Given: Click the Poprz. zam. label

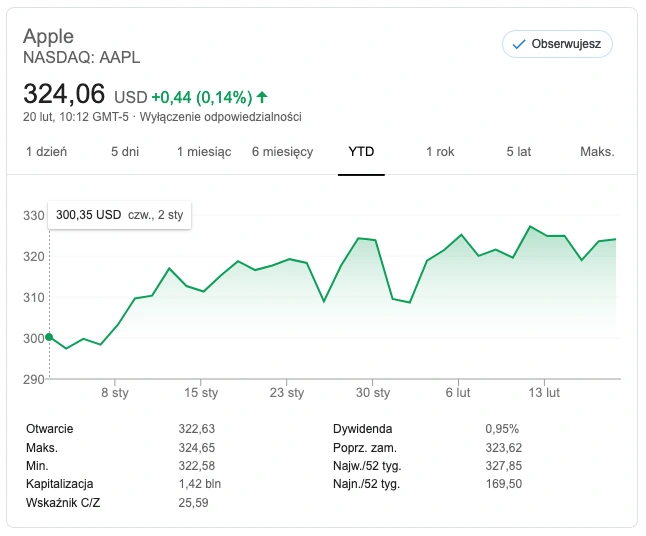Looking at the screenshot, I should (365, 448).
